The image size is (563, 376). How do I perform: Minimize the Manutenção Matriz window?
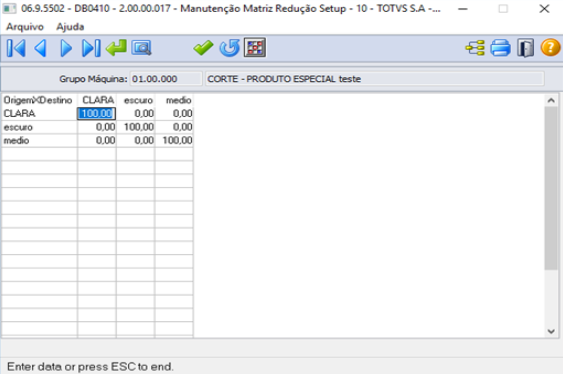tap(463, 9)
